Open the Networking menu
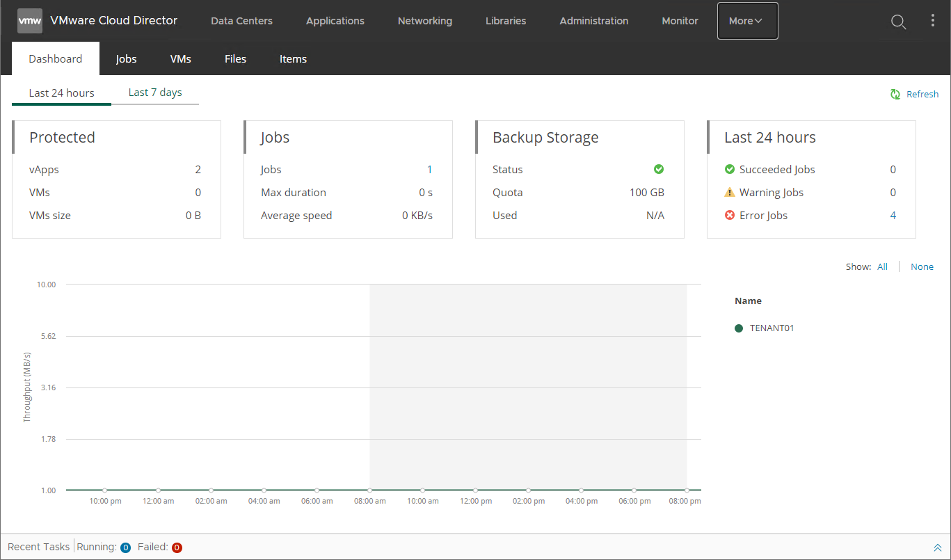 (424, 21)
